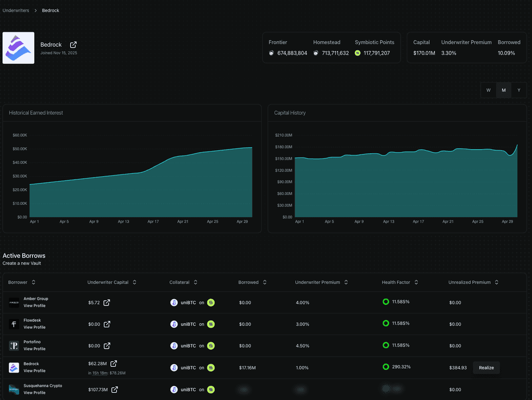Select the Y yearly range tab
Screen dimensions: 532x400
tap(519, 90)
